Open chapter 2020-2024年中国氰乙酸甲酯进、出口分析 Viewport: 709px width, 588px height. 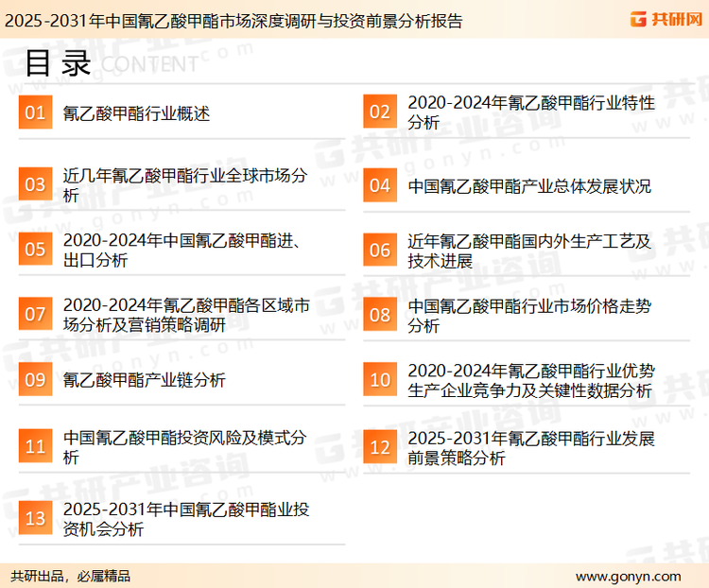pyautogui.click(x=182, y=250)
